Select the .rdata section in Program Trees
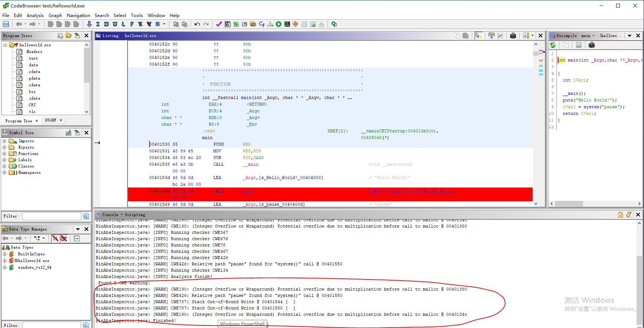Screen dimensions: 644x328 point(33,72)
